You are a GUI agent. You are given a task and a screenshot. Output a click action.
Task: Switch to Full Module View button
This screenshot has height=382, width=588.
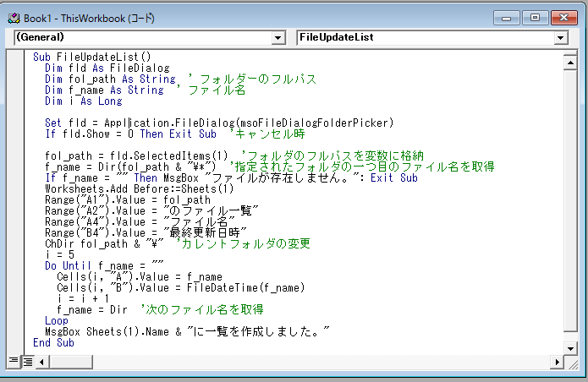[28, 362]
